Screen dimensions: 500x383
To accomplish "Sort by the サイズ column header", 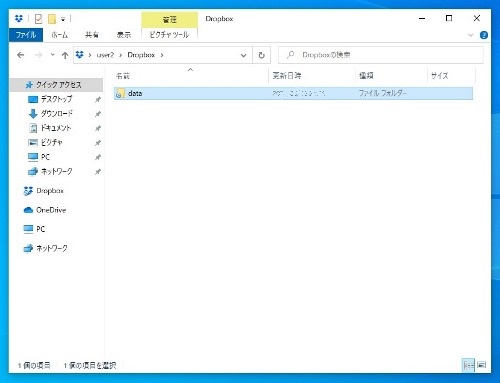I will pos(451,76).
